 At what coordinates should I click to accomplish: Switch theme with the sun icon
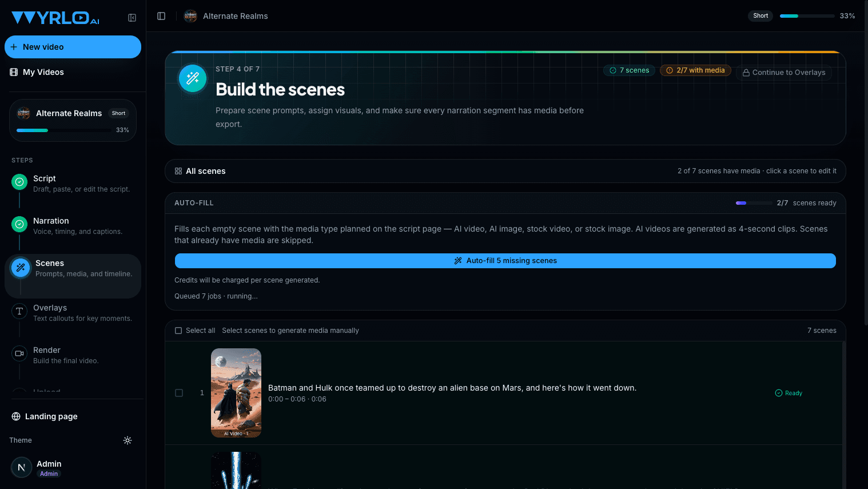(128, 440)
